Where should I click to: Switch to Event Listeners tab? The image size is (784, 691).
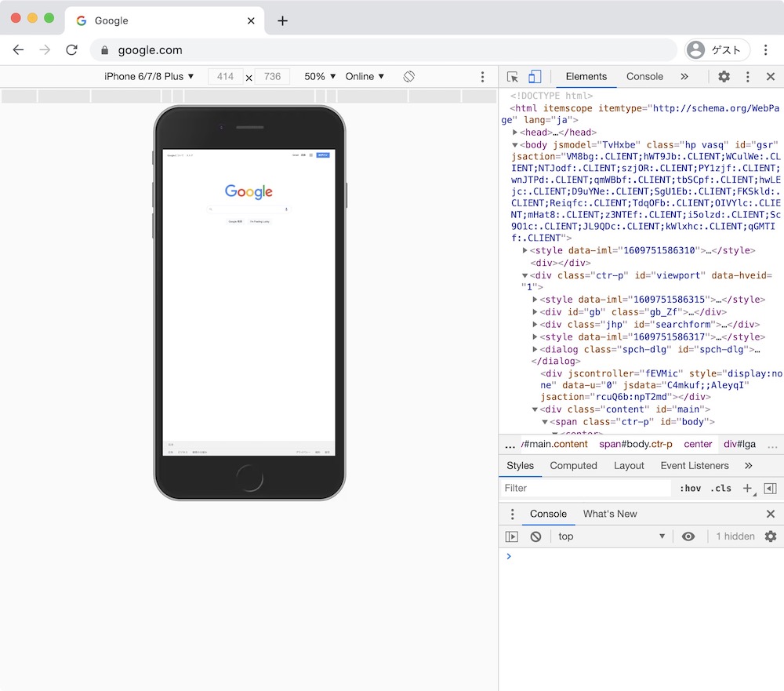(695, 466)
